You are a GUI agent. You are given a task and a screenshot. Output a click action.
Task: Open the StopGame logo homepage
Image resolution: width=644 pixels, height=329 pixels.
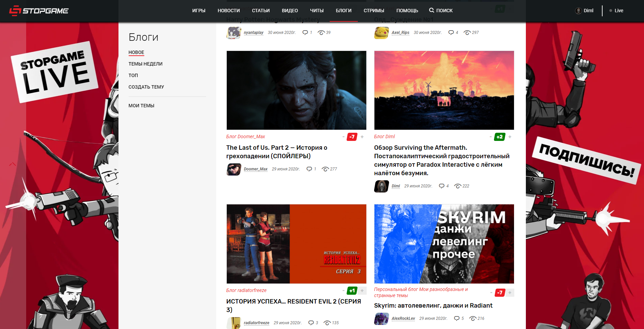coord(39,11)
